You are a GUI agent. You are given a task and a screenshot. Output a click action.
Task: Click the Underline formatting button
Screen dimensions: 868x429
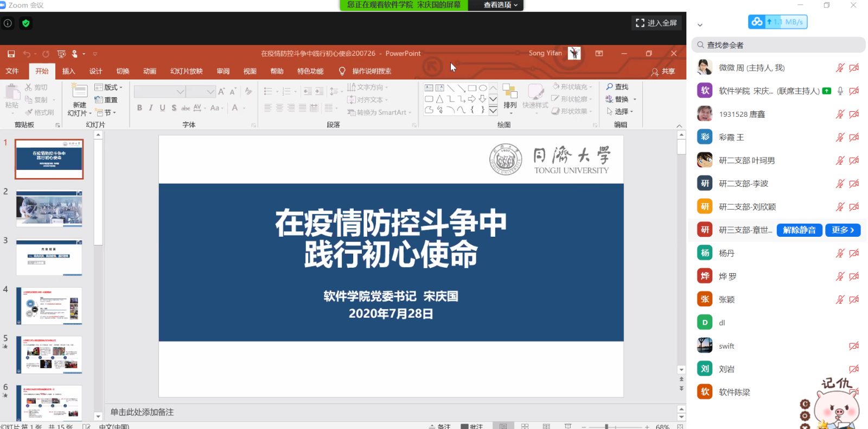pos(162,108)
